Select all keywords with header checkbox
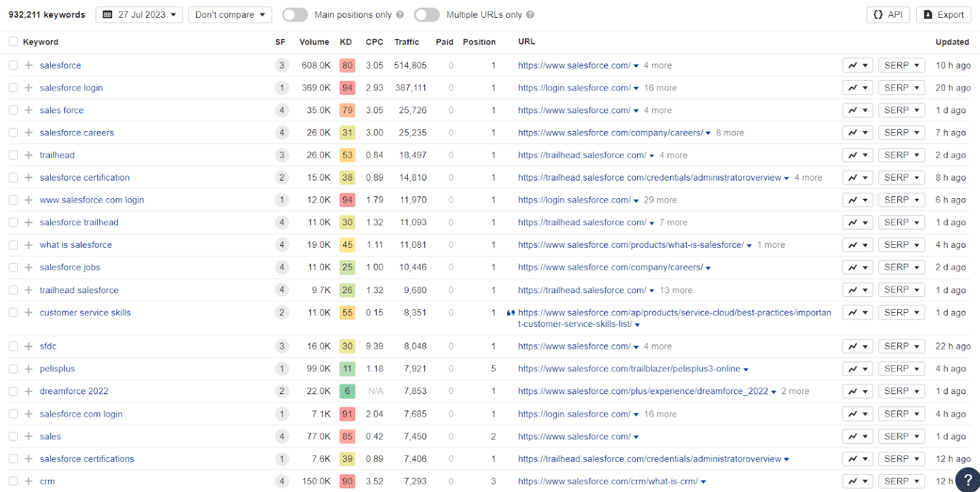The width and height of the screenshot is (980, 492). pyautogui.click(x=13, y=42)
